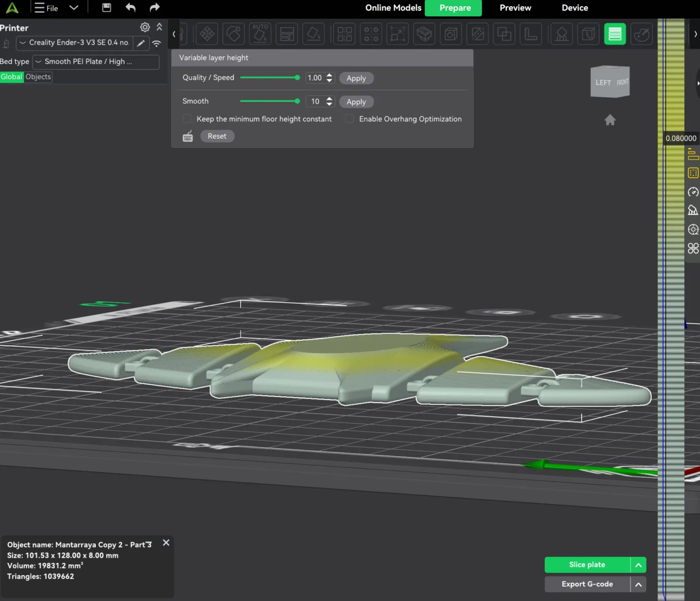Image resolution: width=700 pixels, height=601 pixels.
Task: Click the Slice plate button
Action: click(587, 565)
